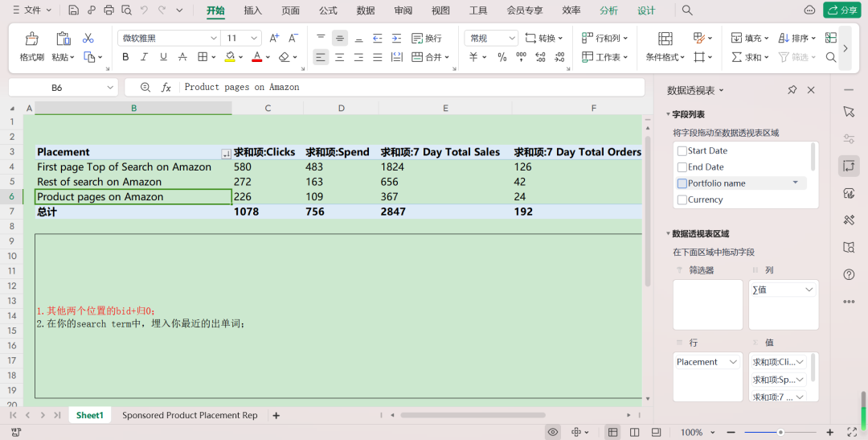Click the zoom in plus button

point(829,432)
